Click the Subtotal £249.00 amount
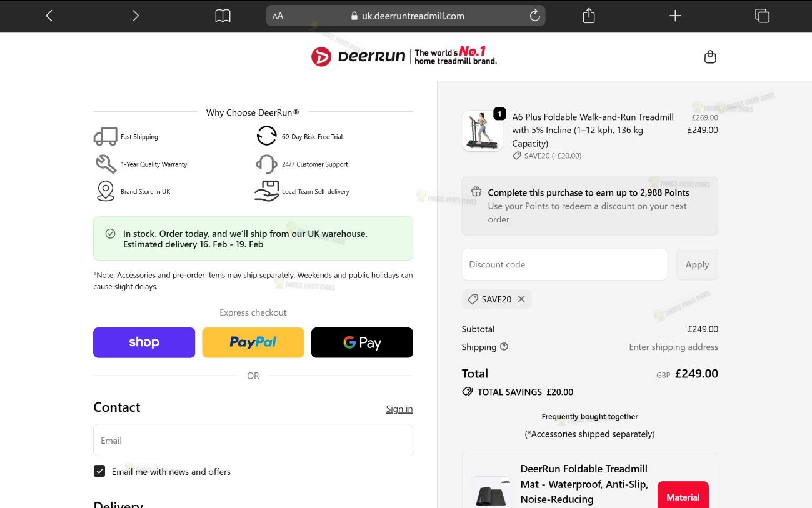The image size is (812, 508). click(x=703, y=329)
